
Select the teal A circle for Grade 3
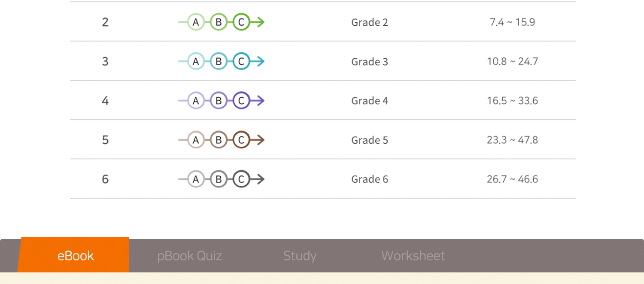tap(196, 62)
